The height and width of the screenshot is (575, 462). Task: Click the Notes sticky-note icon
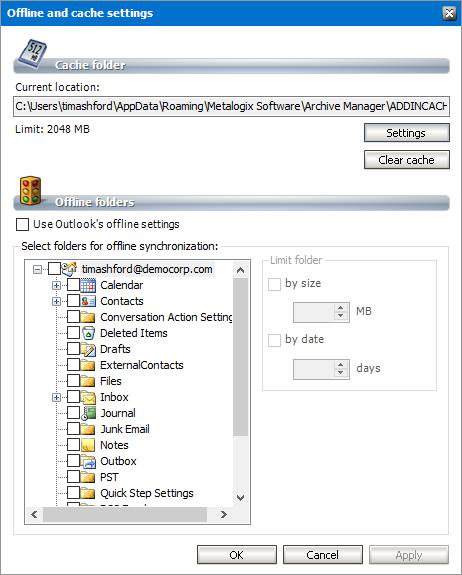click(88, 445)
